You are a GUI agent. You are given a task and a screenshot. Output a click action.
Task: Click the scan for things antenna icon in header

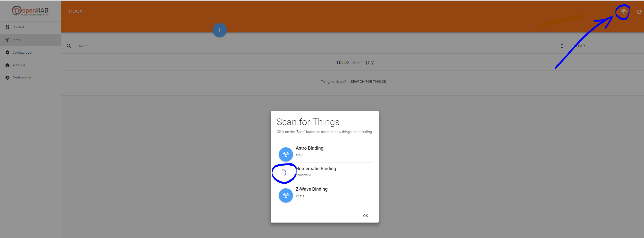(623, 12)
